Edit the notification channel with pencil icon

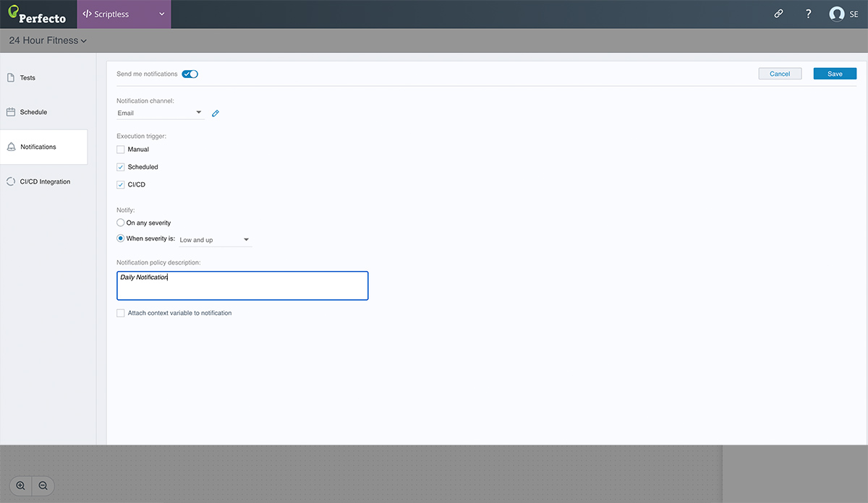coord(215,113)
